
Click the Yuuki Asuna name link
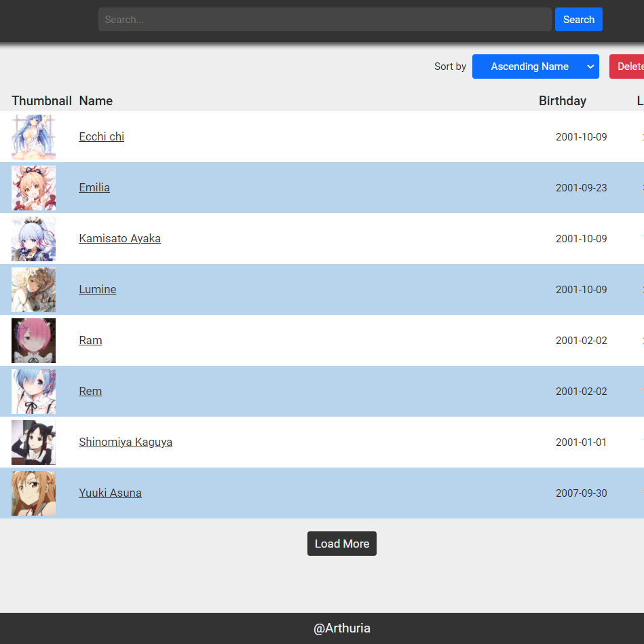[110, 493]
